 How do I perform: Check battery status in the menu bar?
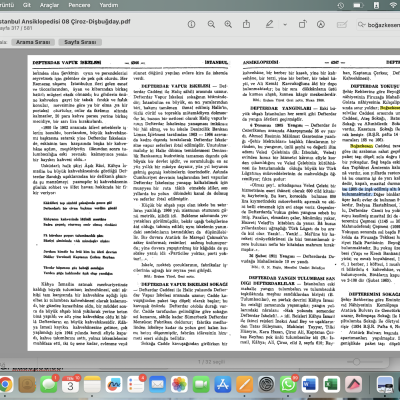(358, 5)
